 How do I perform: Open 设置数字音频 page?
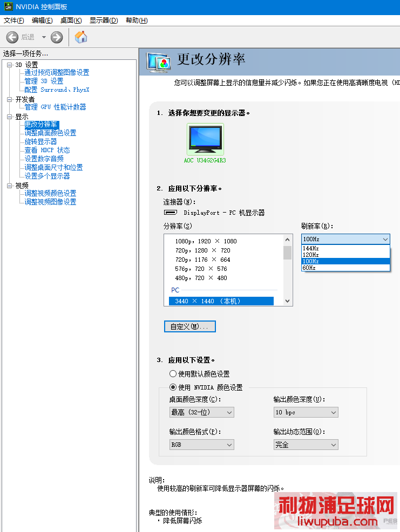[x=44, y=159]
